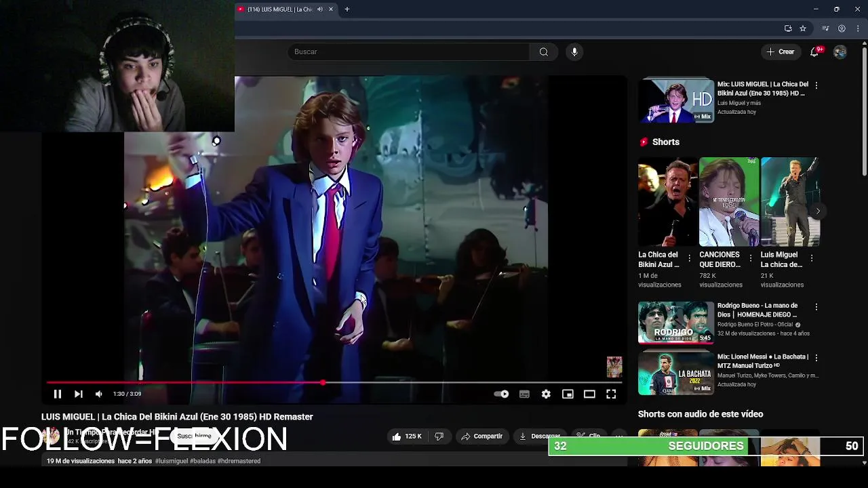Viewport: 868px width, 488px height.
Task: Open the Mix LUIS MIGUEL playlist thumbnail
Action: [676, 100]
